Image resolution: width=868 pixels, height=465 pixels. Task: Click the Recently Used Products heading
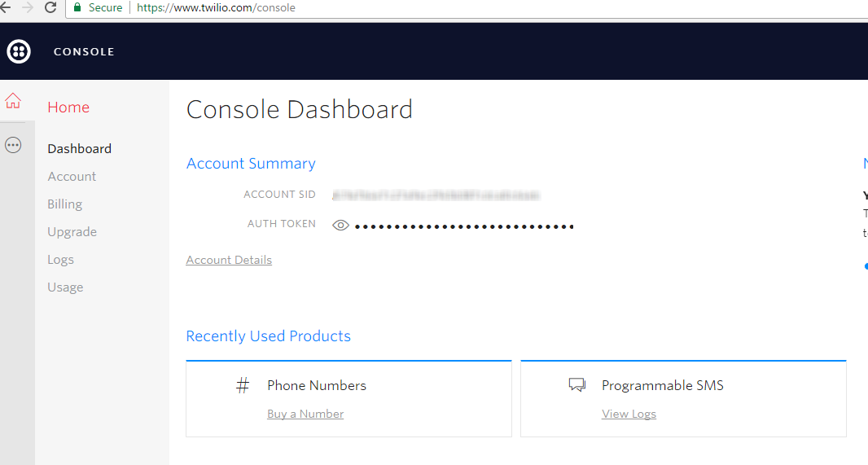point(268,336)
